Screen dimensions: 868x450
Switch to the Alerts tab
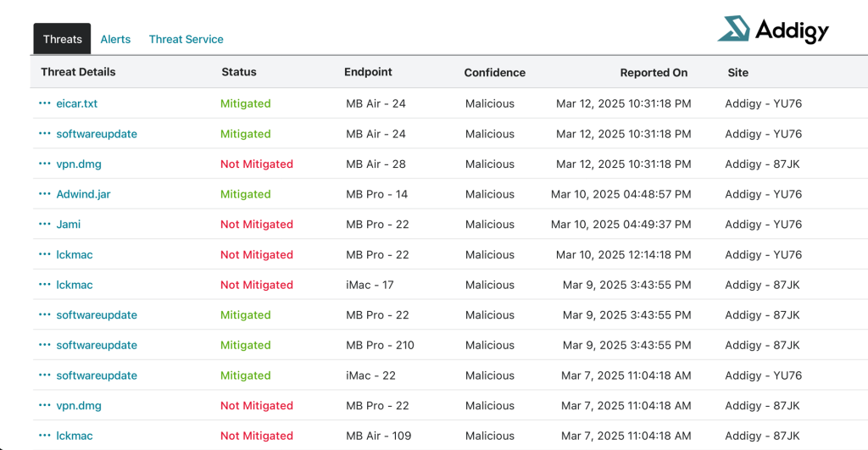[115, 39]
